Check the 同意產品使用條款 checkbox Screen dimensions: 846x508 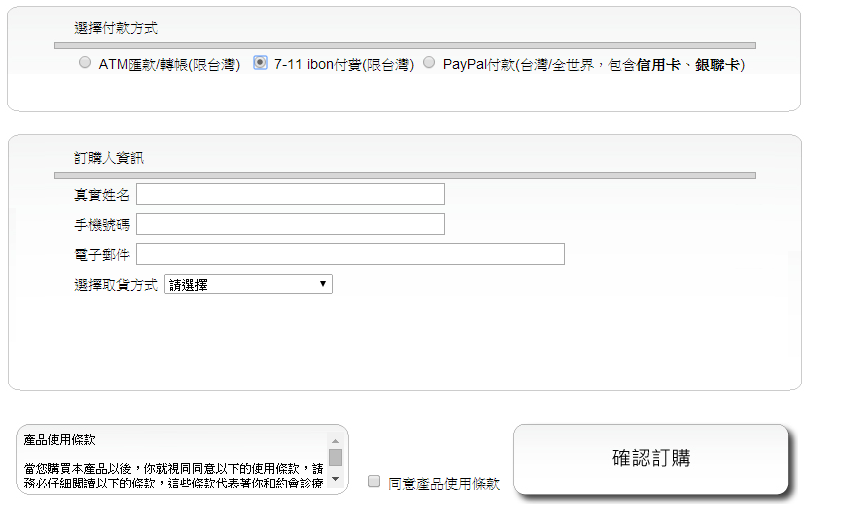click(374, 482)
